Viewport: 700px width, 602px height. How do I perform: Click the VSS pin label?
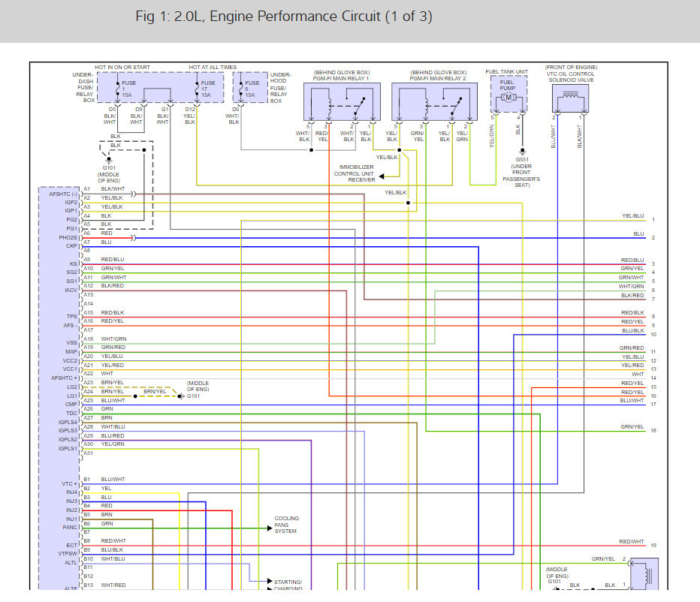[72, 343]
